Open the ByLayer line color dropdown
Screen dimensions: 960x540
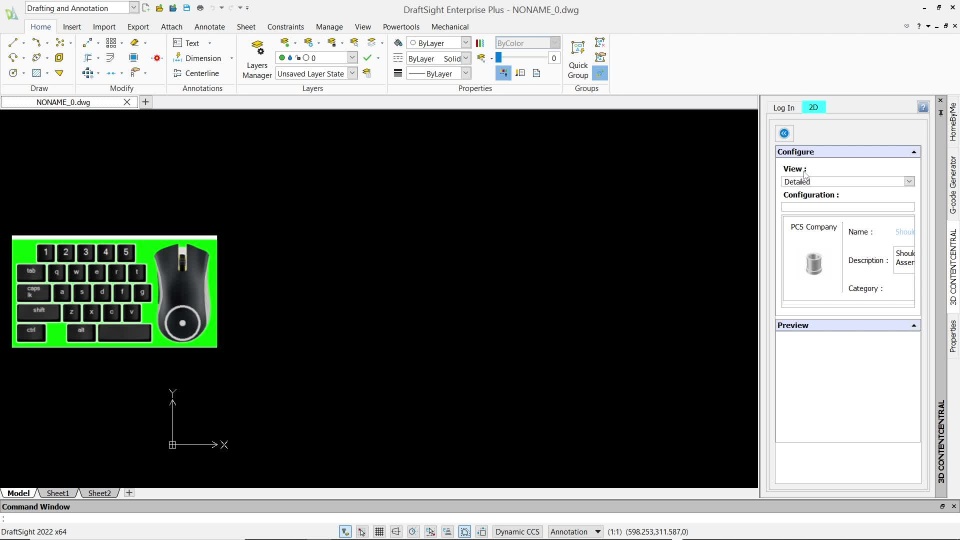pyautogui.click(x=465, y=43)
